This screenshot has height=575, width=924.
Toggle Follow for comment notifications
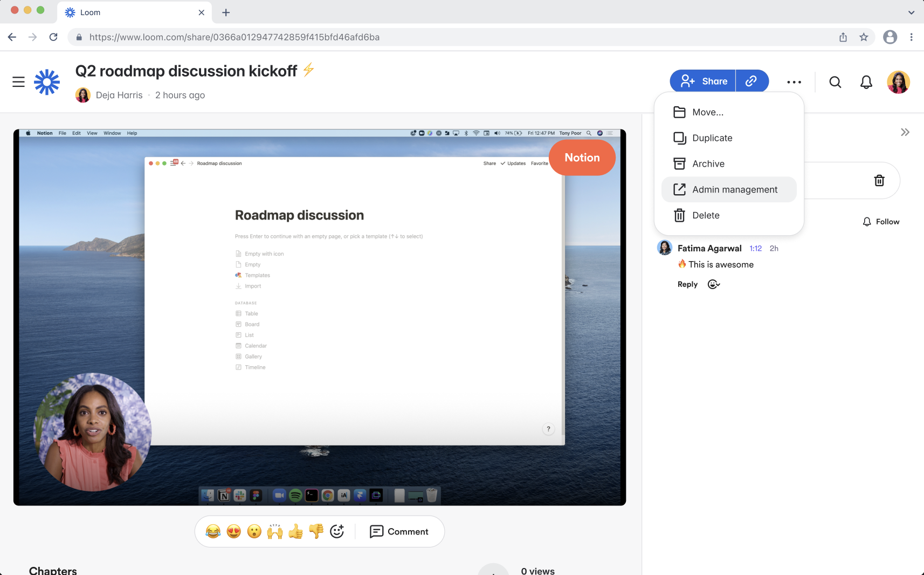pos(881,222)
